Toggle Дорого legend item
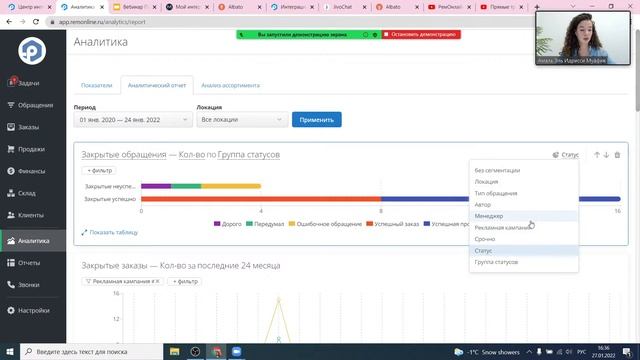 [x=228, y=224]
